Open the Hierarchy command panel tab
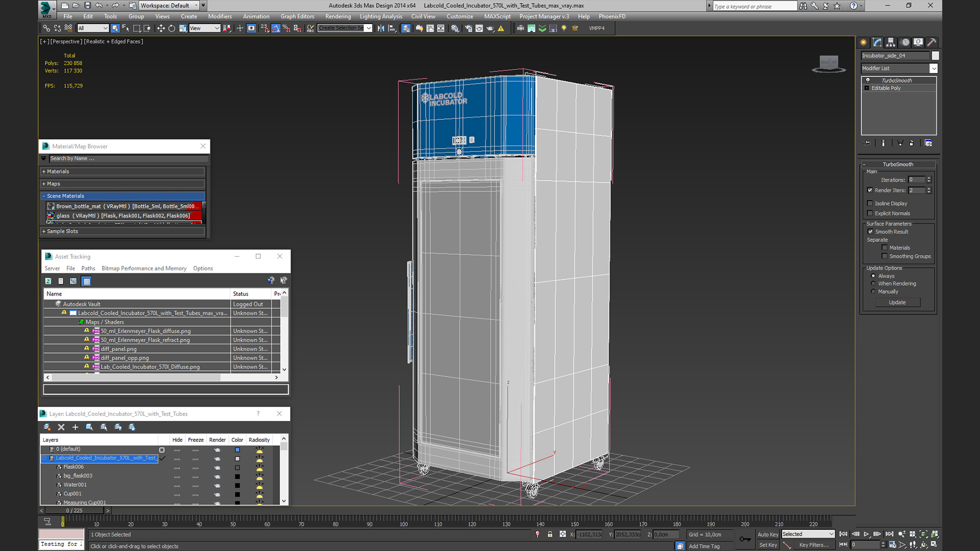 coord(891,42)
